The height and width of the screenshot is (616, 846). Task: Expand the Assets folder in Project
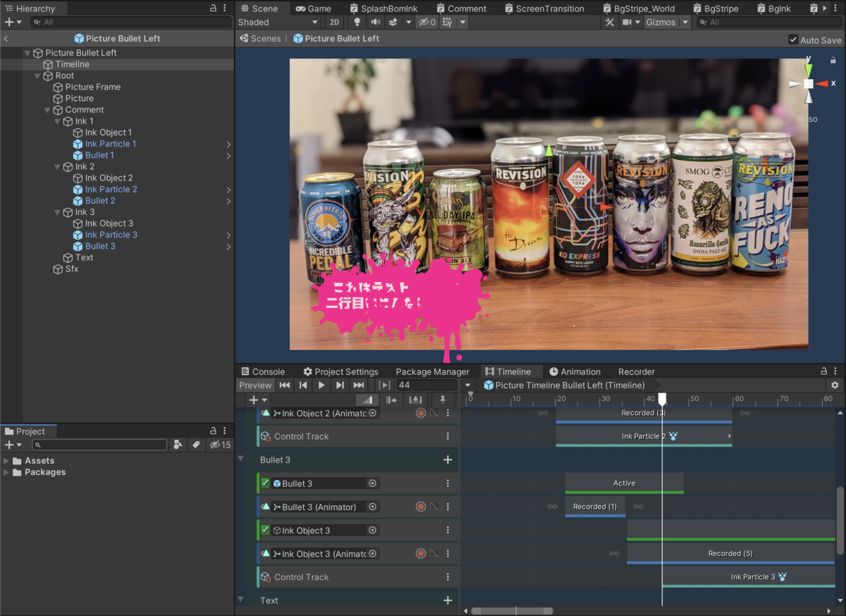(x=6, y=460)
